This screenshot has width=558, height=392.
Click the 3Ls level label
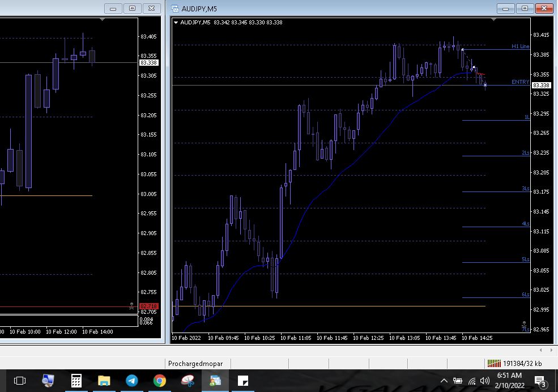(x=526, y=188)
